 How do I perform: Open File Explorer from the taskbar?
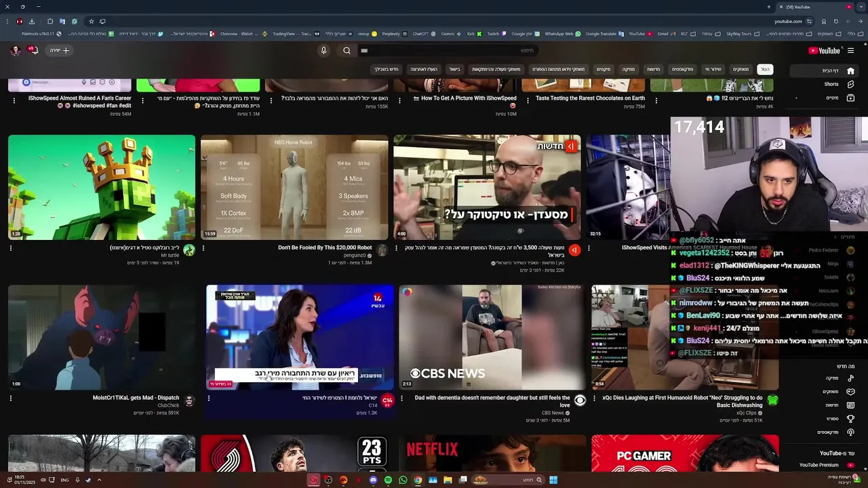point(448,480)
